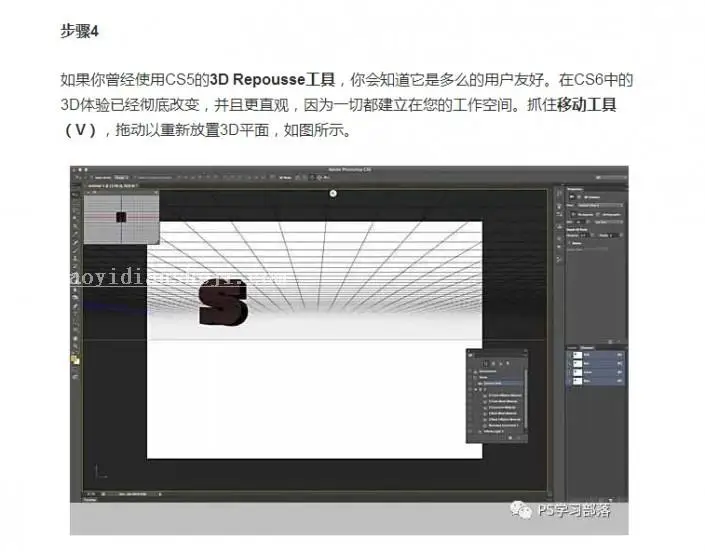Click the Roll 3D Object mode icon
705x552 pixels.
pyautogui.click(x=304, y=178)
